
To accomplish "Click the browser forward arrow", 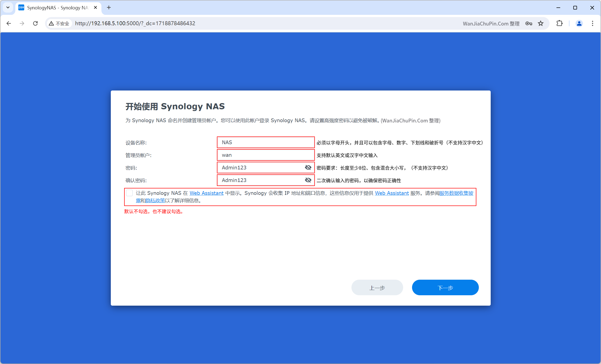I will coord(22,23).
